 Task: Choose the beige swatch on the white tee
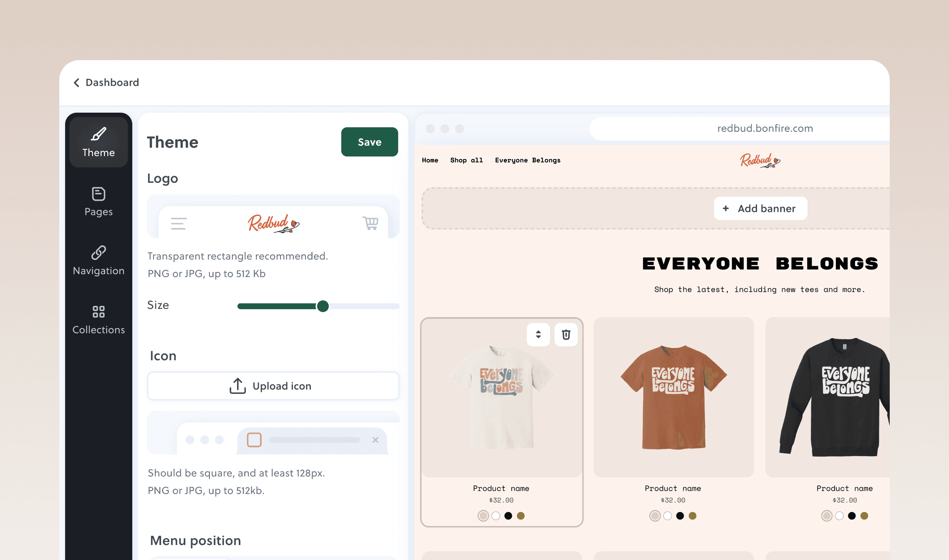483,516
